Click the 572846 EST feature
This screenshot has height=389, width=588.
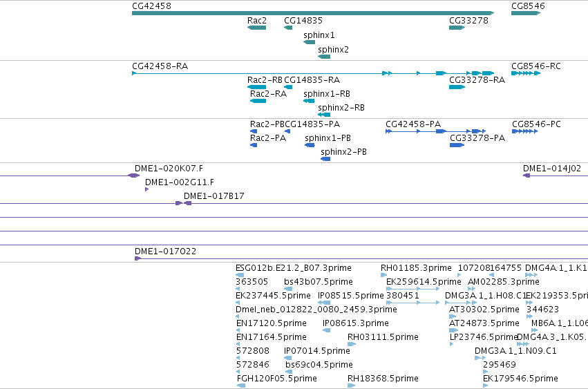[x=238, y=372]
